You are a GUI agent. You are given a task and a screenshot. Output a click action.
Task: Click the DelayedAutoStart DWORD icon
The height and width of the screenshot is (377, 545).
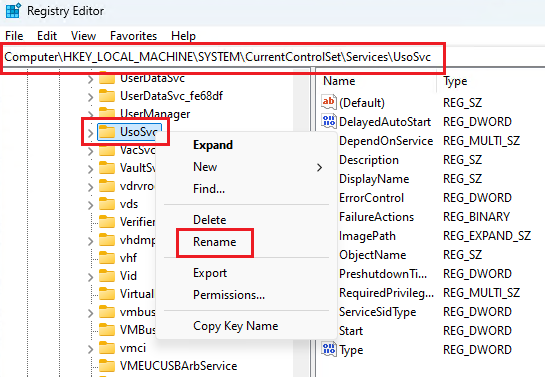click(328, 121)
